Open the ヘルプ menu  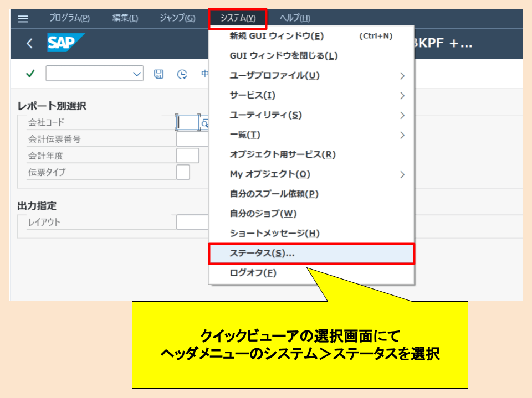[294, 17]
